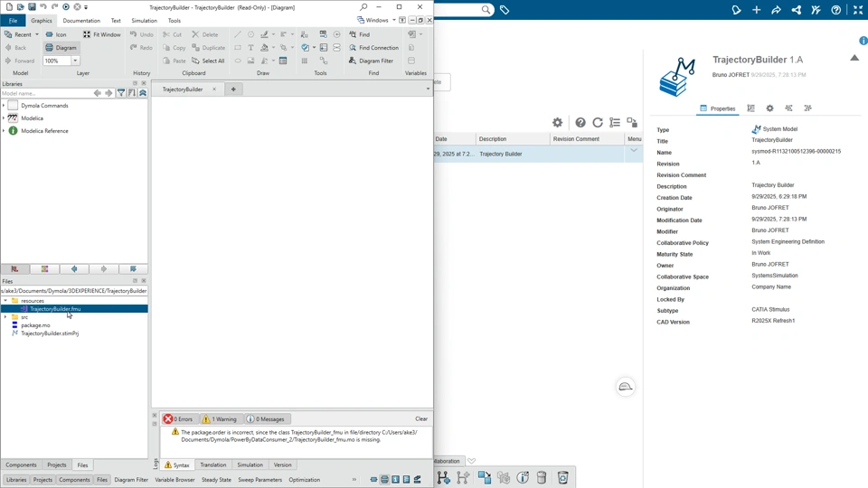Switch to Icon layer
Viewport: 868px width, 488px height.
click(x=56, y=34)
